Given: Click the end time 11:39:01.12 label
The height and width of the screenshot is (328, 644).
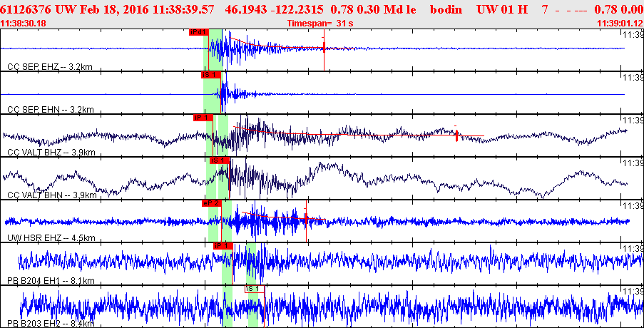Looking at the screenshot, I should (619, 24).
